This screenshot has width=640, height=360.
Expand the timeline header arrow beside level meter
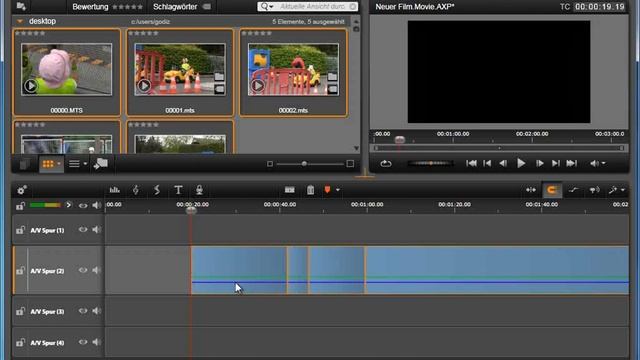point(68,205)
